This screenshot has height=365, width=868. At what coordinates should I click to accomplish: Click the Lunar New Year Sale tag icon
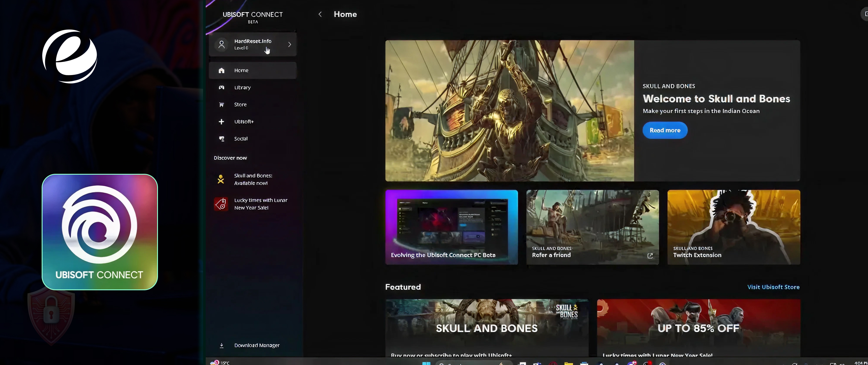(221, 204)
